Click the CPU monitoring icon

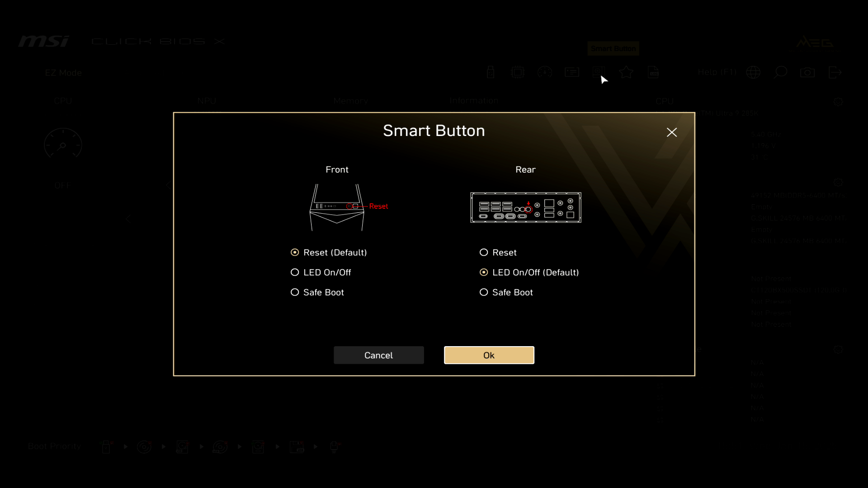tap(518, 72)
